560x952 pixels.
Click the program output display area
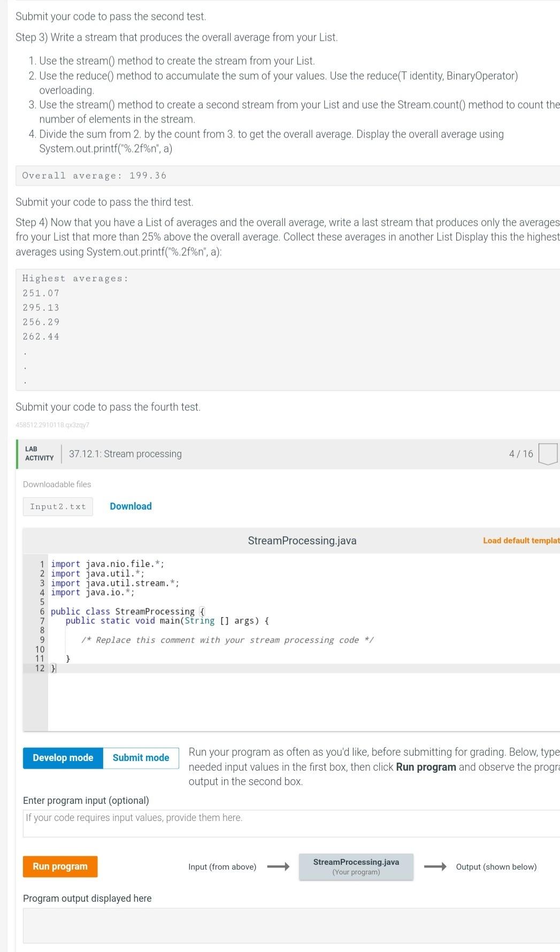coord(291,925)
